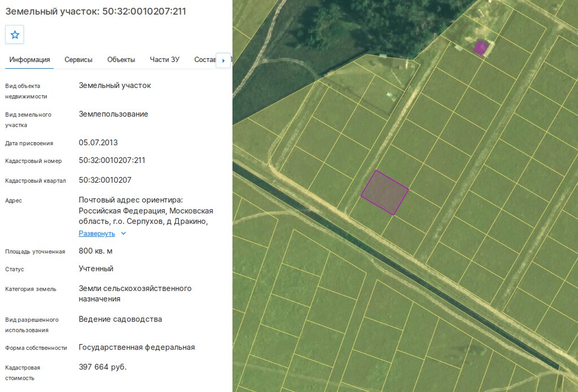Open the Сервисы tab
The image size is (578, 392).
pyautogui.click(x=78, y=60)
